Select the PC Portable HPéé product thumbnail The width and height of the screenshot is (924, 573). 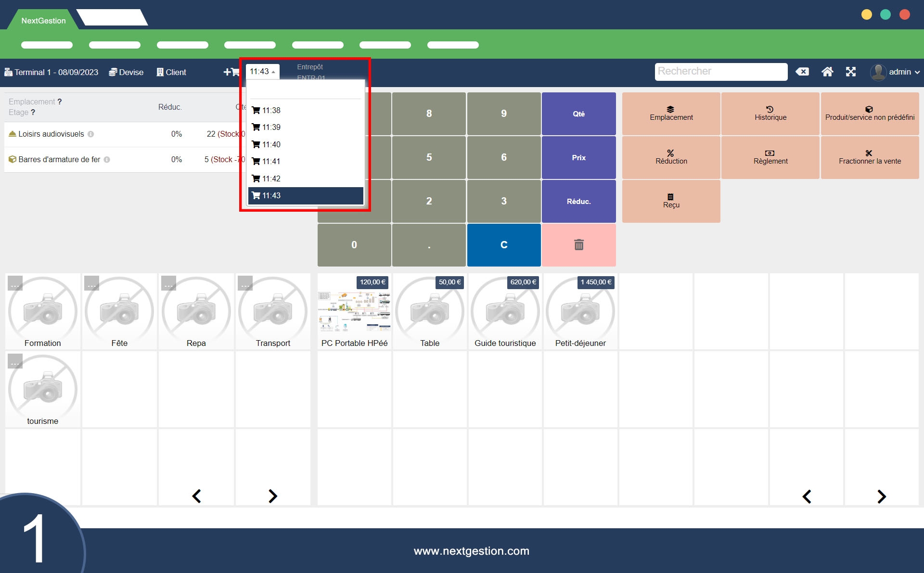354,311
